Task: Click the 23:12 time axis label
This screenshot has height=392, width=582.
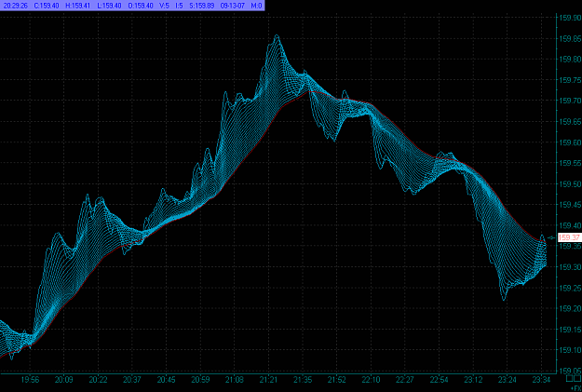Action: coord(473,380)
